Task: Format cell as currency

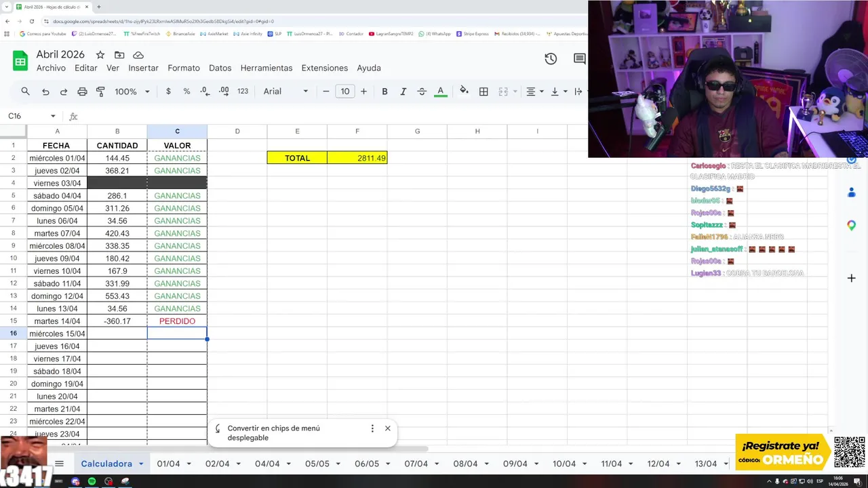Action: click(x=168, y=91)
